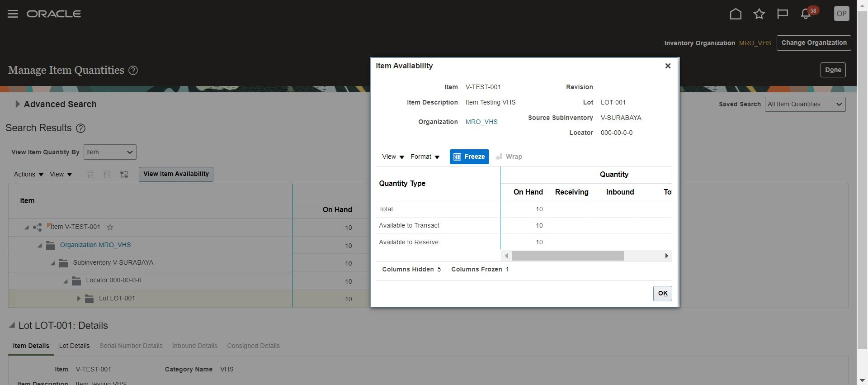Collapse the Lot LOT-001: Details section
The width and height of the screenshot is (868, 385).
[12, 325]
